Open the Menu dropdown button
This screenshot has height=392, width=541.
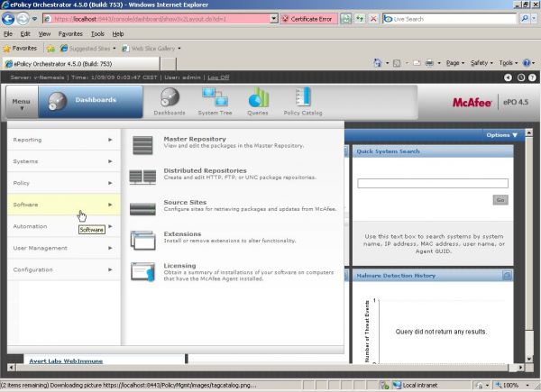tap(22, 103)
